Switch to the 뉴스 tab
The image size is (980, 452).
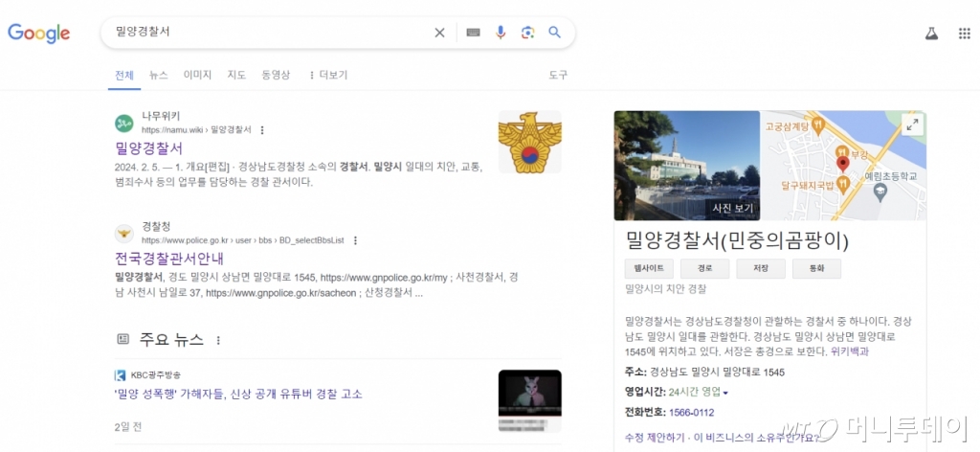tap(159, 75)
